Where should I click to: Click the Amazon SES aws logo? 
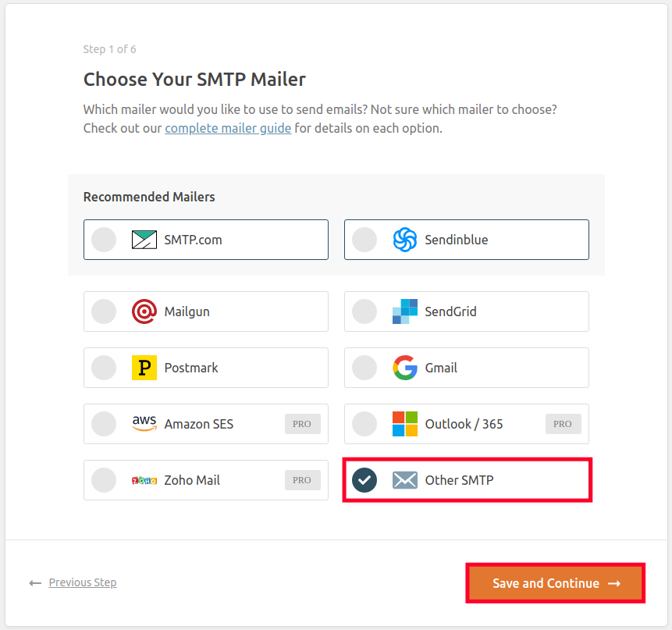click(144, 424)
